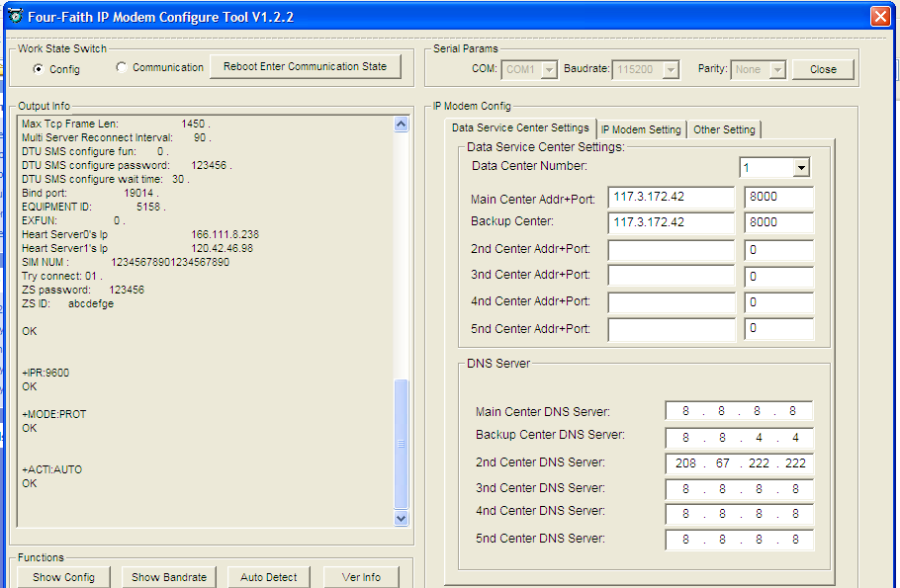
Task: Click the 'EQUIPMENT ID: 5158' output line
Action: point(94,208)
